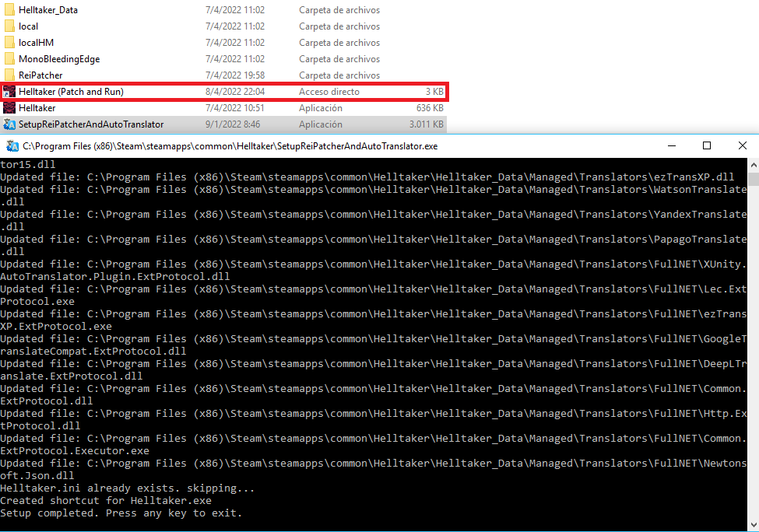Select the Helltaker (Patch and Run) name
Viewport: 759px width, 532px height.
point(71,92)
